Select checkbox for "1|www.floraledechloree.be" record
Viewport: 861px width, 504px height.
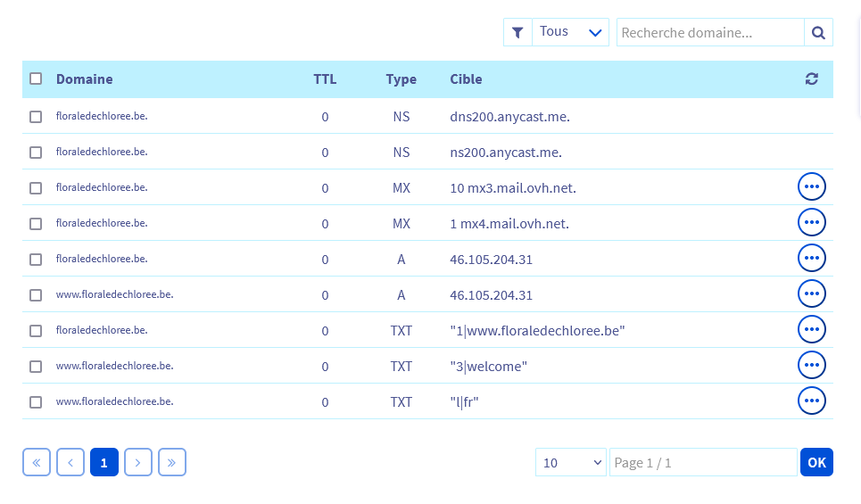36,331
